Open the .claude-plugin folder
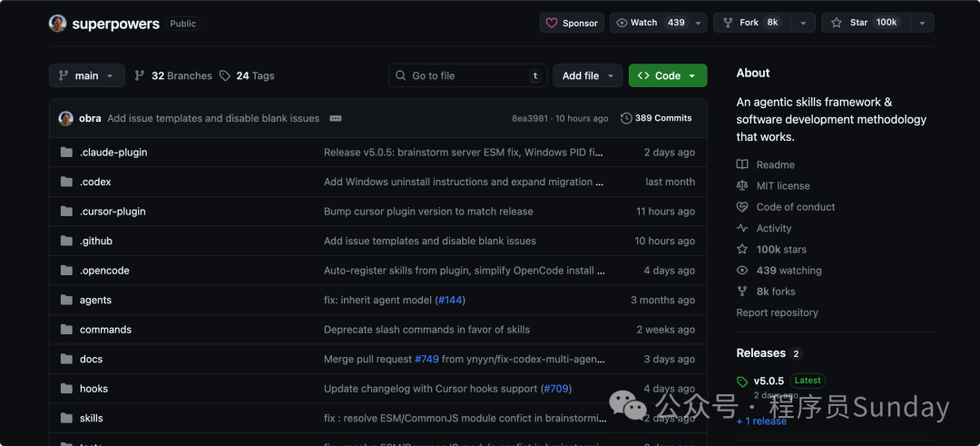980x446 pixels. [x=113, y=153]
